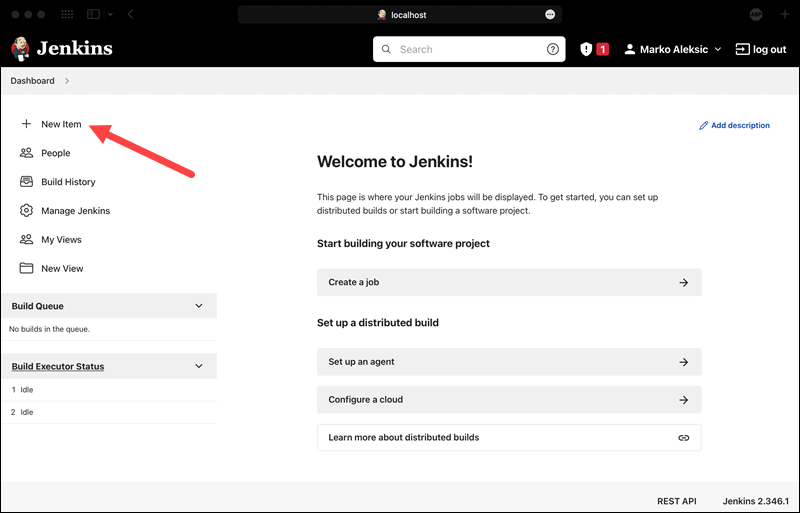Open the sidebar options dropdown arrow in browser toolbar

point(110,14)
